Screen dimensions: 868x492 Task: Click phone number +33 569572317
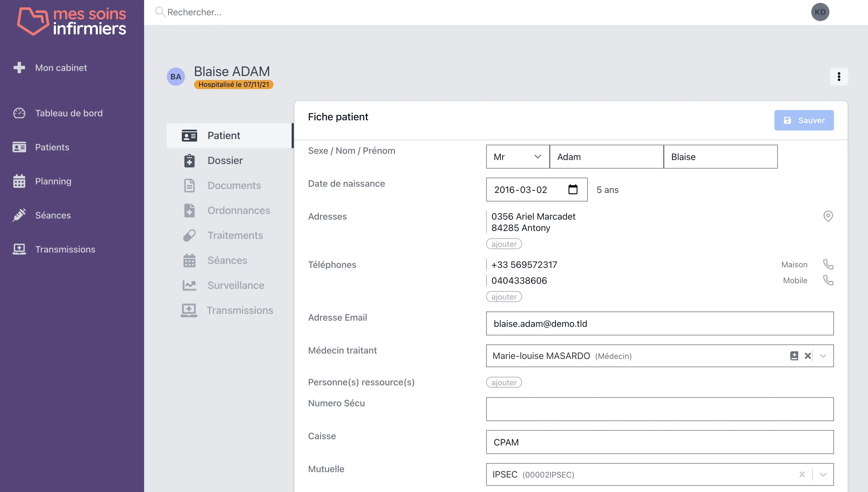click(x=524, y=265)
